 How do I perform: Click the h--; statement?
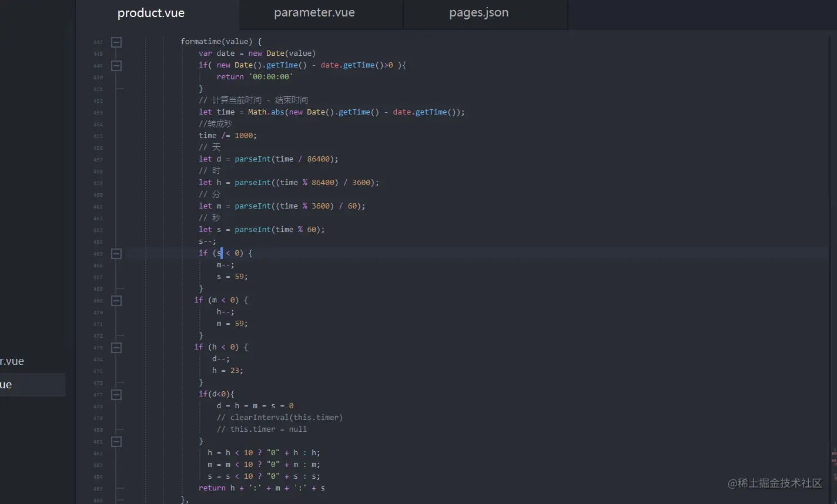pos(225,312)
